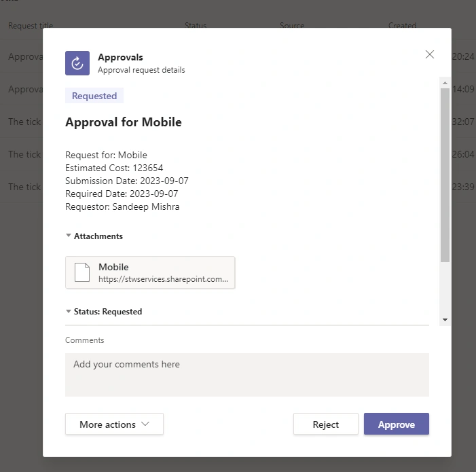The image size is (476, 472).
Task: Approve the Mobile approval request
Action: tap(397, 424)
